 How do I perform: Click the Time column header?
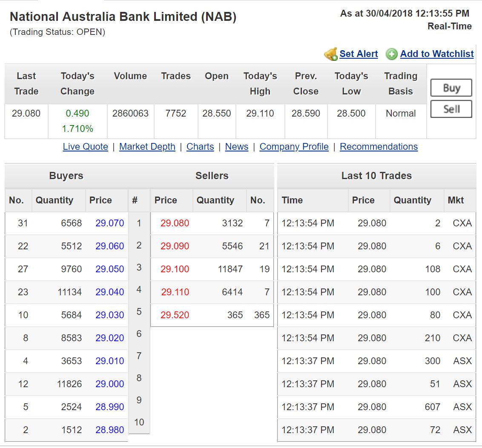coord(293,200)
